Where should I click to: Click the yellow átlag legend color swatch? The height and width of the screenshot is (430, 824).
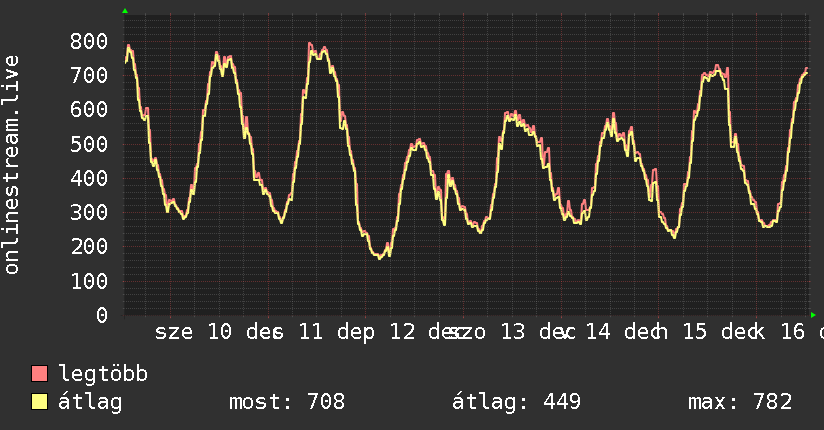click(x=39, y=402)
